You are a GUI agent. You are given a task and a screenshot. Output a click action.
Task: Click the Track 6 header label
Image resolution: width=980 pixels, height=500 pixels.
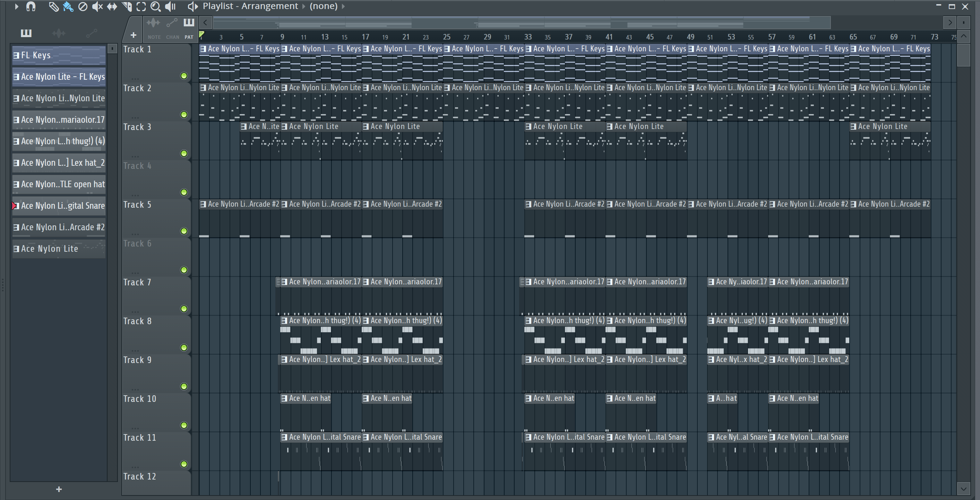137,243
